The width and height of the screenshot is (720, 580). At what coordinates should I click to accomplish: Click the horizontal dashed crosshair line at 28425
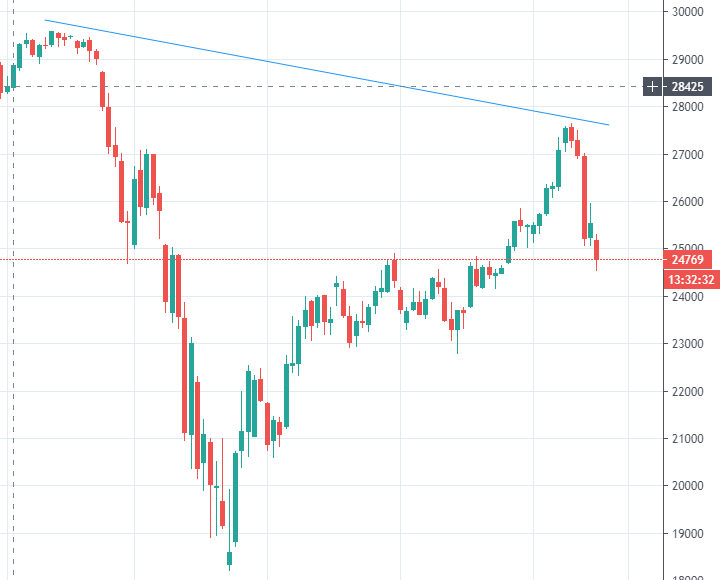pyautogui.click(x=300, y=86)
